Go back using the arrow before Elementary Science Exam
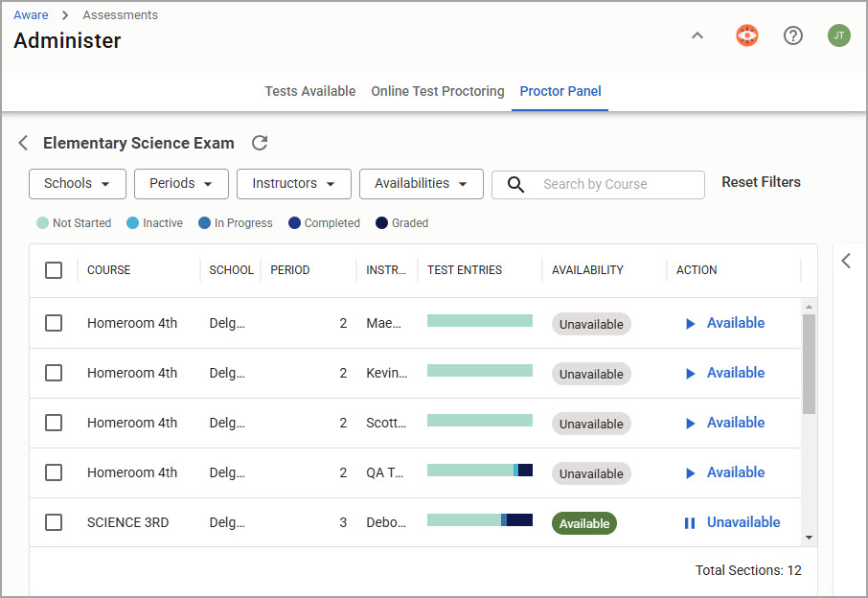Viewport: 868px width, 598px height. [x=23, y=143]
